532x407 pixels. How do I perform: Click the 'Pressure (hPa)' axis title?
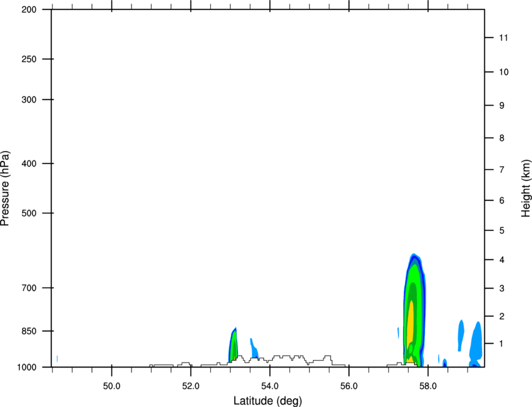tap(5, 188)
